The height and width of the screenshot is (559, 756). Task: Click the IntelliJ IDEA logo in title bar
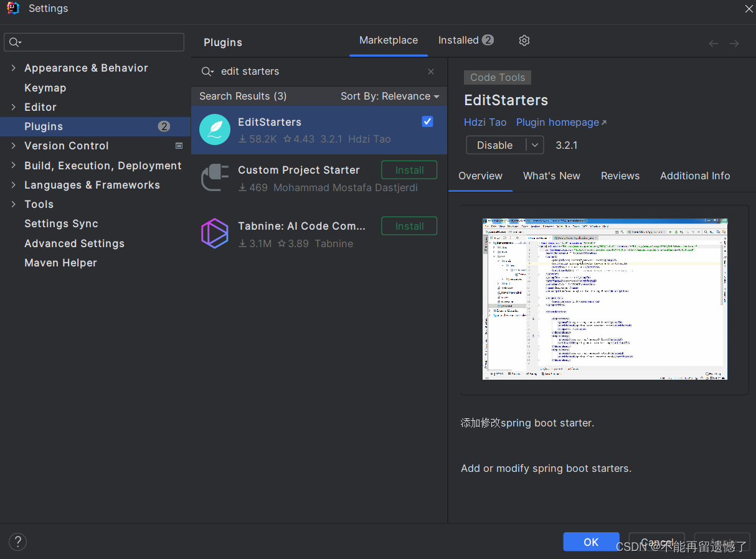13,8
